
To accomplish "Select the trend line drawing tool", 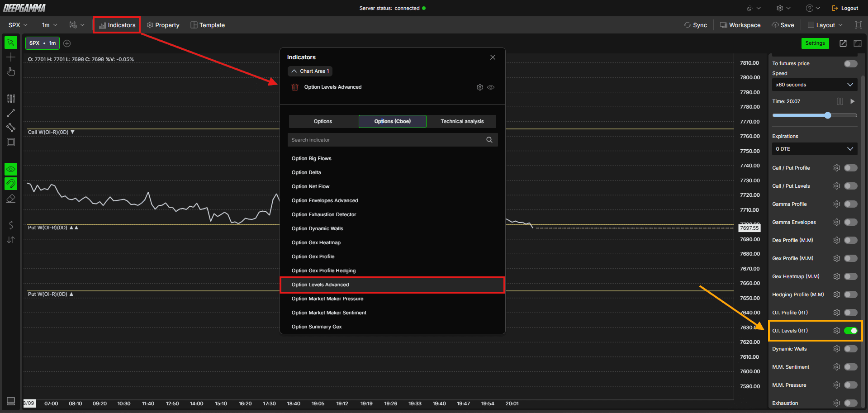I will (x=11, y=113).
